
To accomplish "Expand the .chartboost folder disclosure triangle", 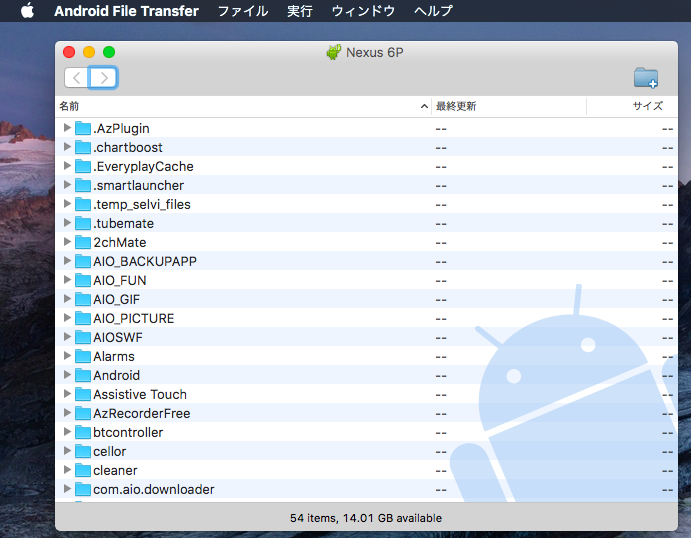I will (67, 147).
